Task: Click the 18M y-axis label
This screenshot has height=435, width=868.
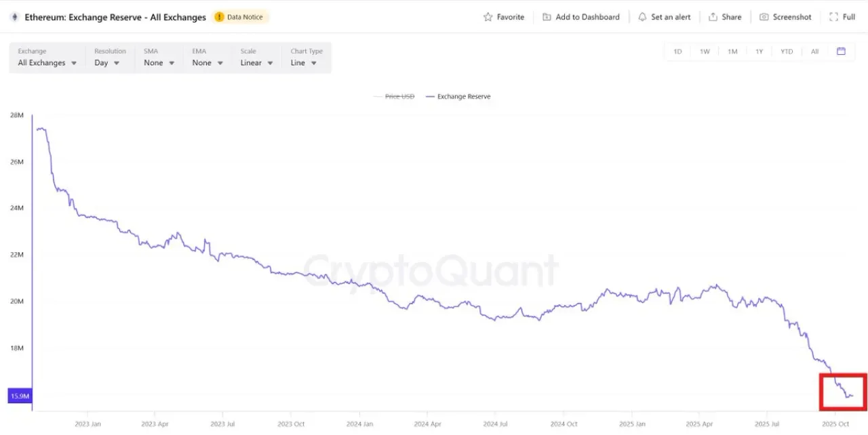Action: [x=16, y=348]
